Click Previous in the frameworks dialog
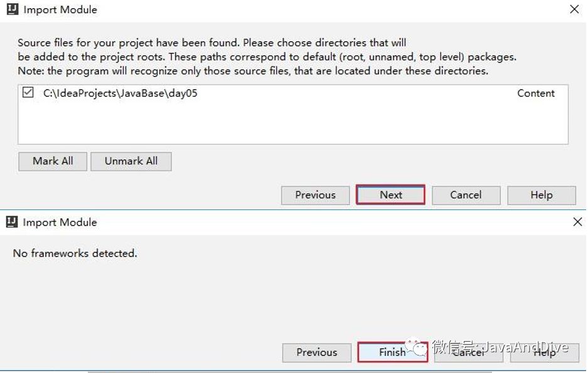The height and width of the screenshot is (373, 588). 316,352
